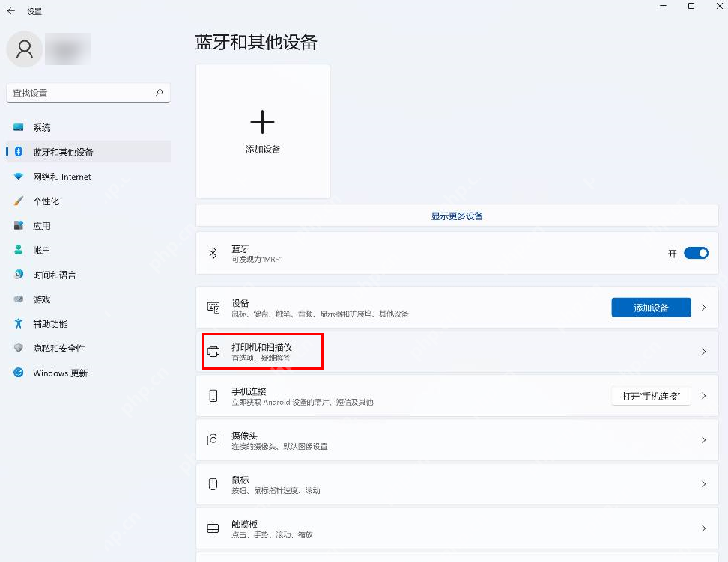Click 可发现为"MRF" subtitle in the Bluetooth row

(257, 260)
